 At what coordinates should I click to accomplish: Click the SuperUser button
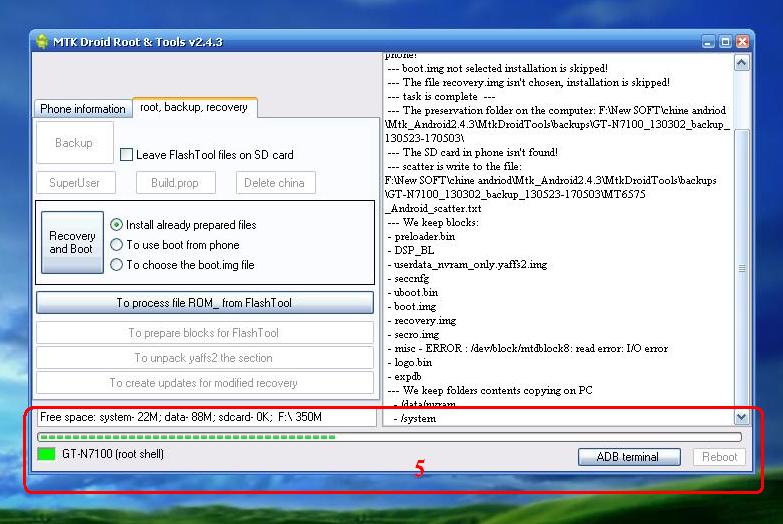tap(75, 183)
